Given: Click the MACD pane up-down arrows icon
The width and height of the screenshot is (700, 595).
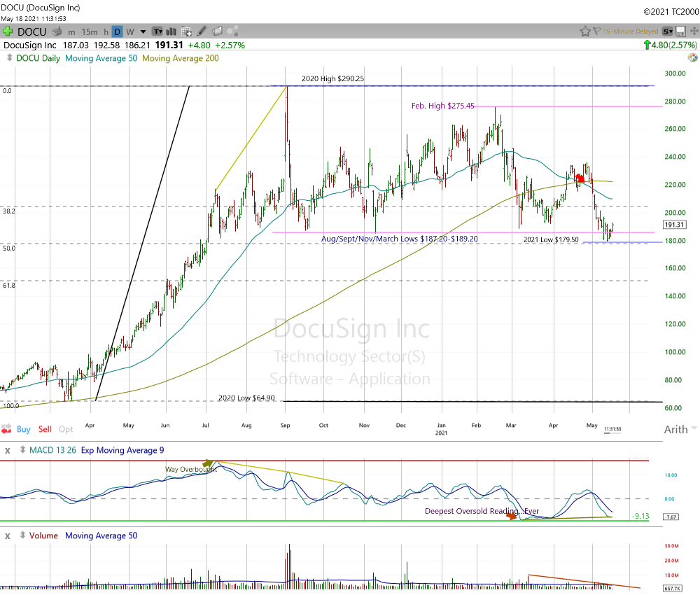Looking at the screenshot, I should [22, 450].
